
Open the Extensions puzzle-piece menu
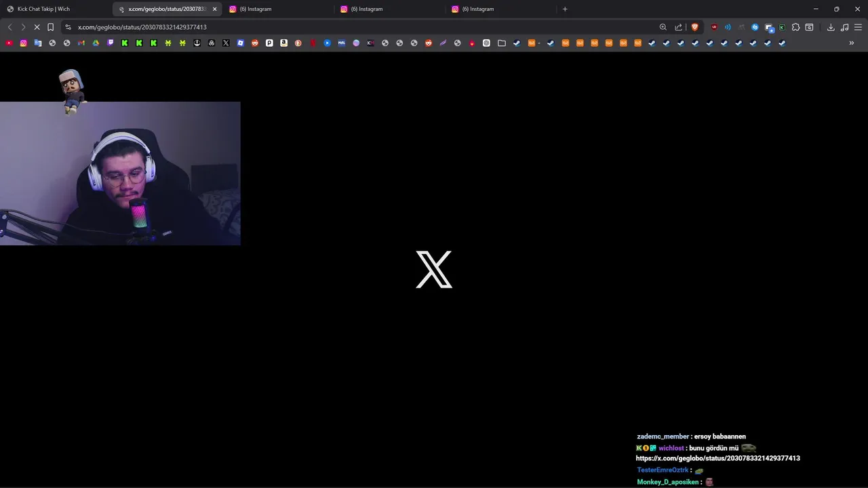tap(795, 27)
